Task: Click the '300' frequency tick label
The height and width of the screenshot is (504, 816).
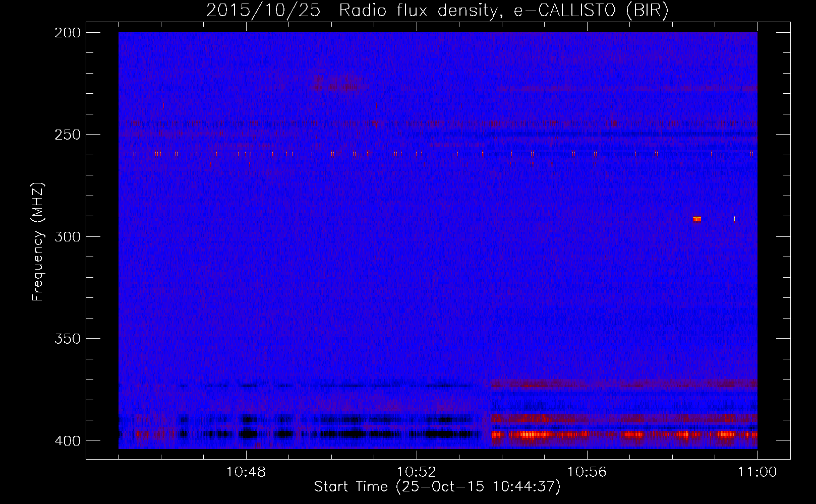Action: pyautogui.click(x=67, y=236)
